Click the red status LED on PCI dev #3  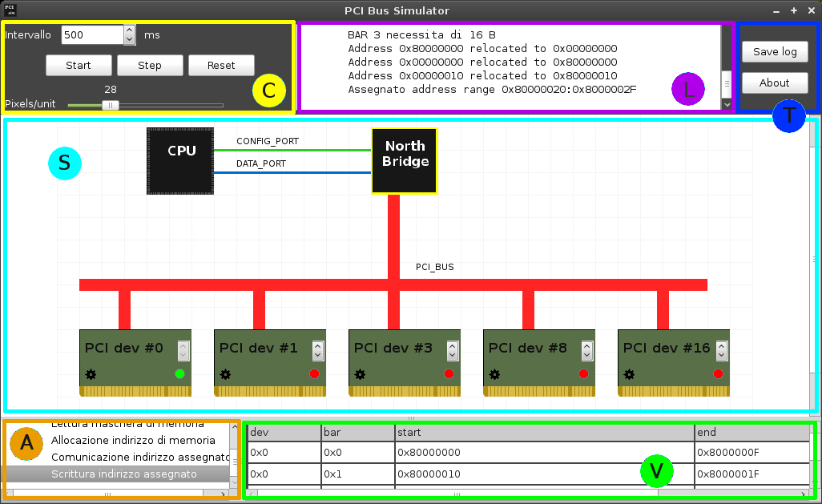pyautogui.click(x=449, y=374)
